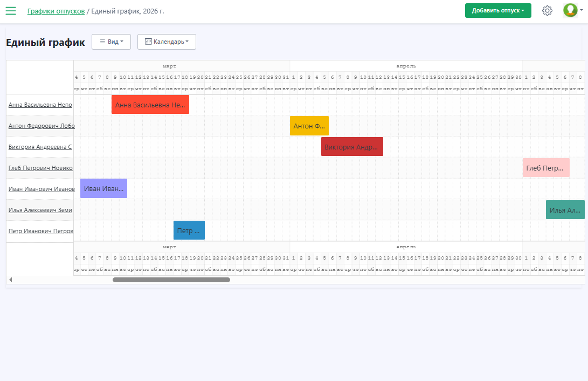Click the horizontal scrollbar thumb
Viewport: 588px width, 381px height.
(x=171, y=280)
